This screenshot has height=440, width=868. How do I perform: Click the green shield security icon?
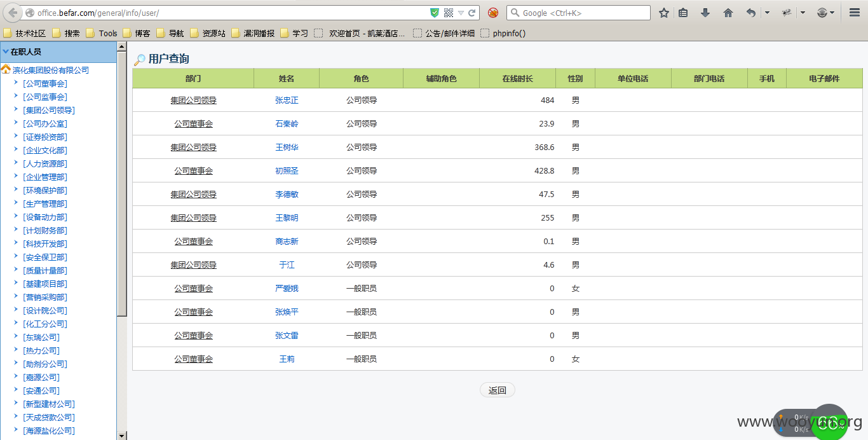click(x=435, y=13)
